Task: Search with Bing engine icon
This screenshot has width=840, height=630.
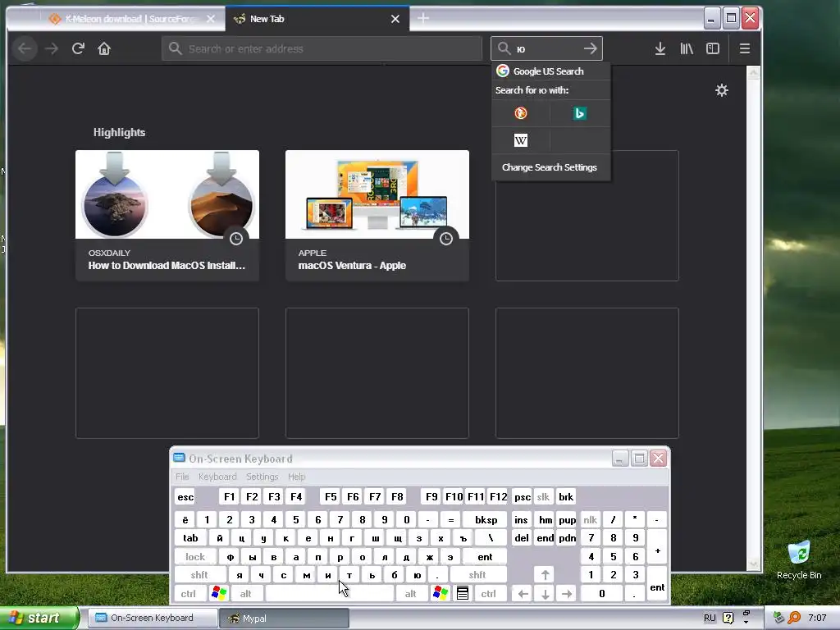Action: (579, 113)
